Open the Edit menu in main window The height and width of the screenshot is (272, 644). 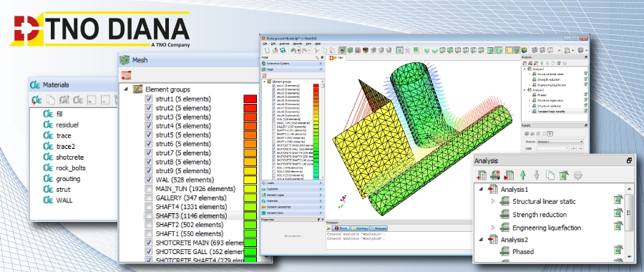(x=273, y=43)
